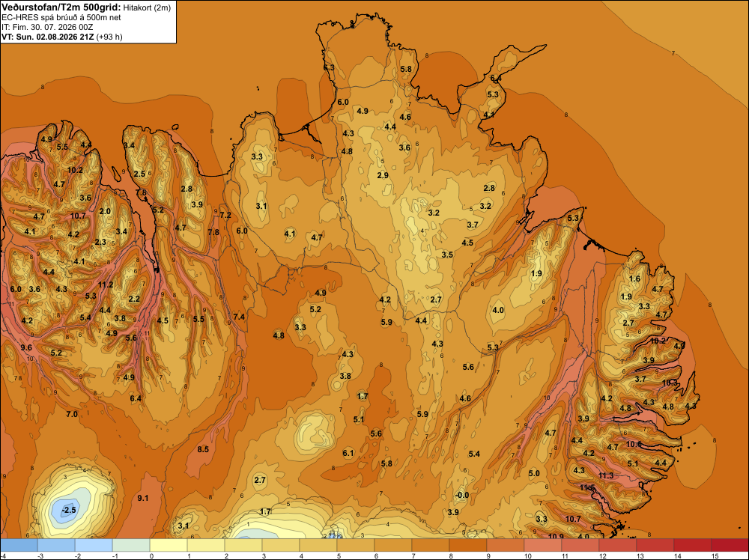Pick legend swatch between -3 and -2
The height and width of the screenshot is (560, 749).
(x=56, y=545)
